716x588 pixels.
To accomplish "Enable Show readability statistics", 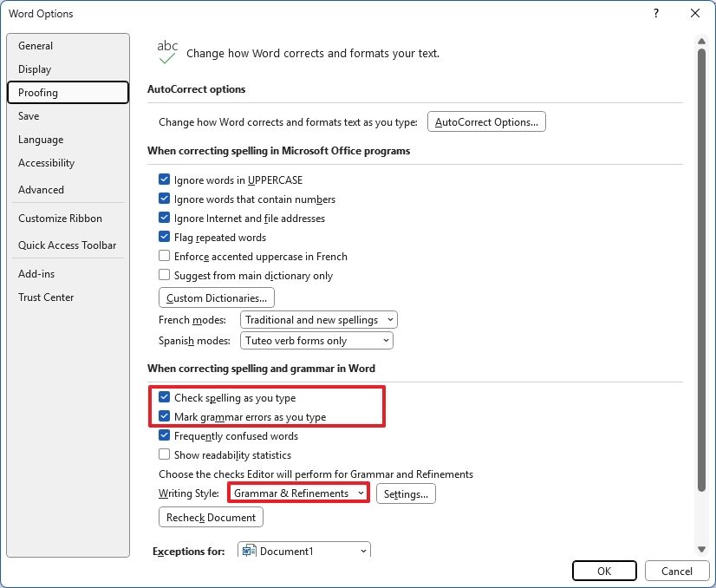I will [x=165, y=454].
